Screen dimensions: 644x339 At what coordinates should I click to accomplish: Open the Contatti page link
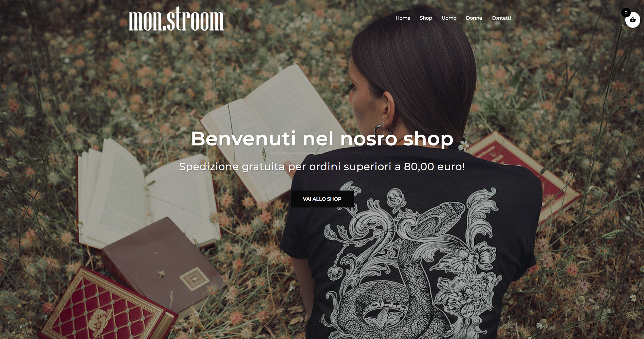click(x=501, y=18)
